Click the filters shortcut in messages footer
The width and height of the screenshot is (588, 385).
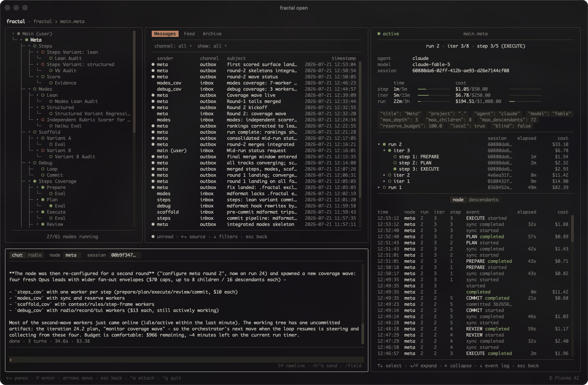(x=225, y=237)
